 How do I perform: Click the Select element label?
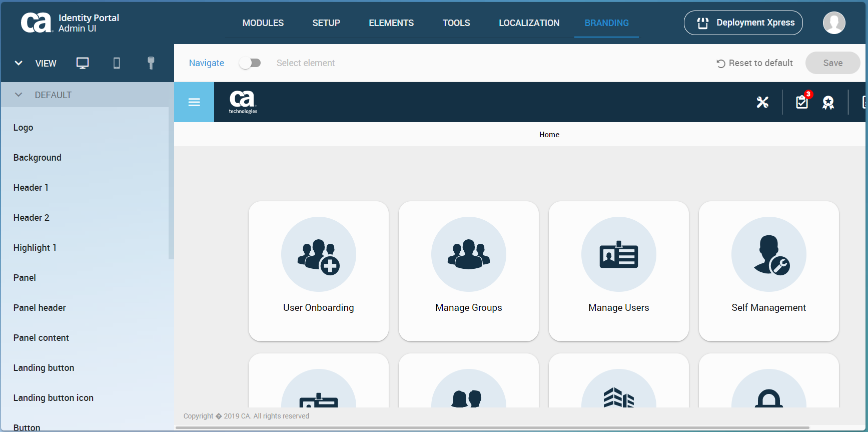(306, 63)
